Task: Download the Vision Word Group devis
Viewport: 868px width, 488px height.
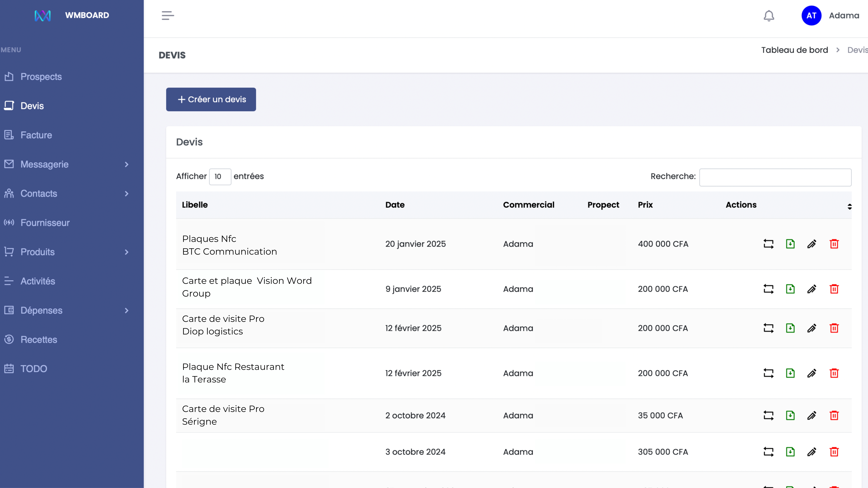Action: (x=790, y=289)
